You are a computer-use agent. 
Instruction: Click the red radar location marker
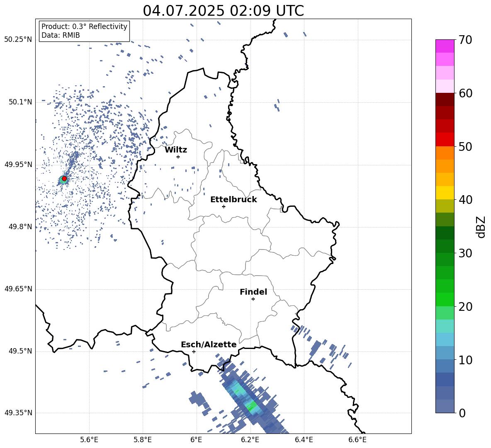(64, 179)
